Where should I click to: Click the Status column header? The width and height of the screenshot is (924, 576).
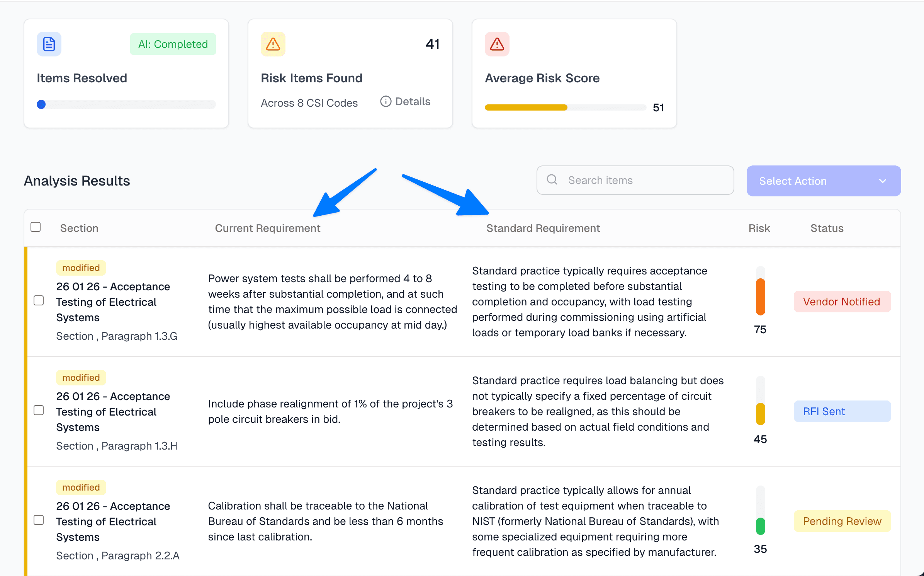827,228
